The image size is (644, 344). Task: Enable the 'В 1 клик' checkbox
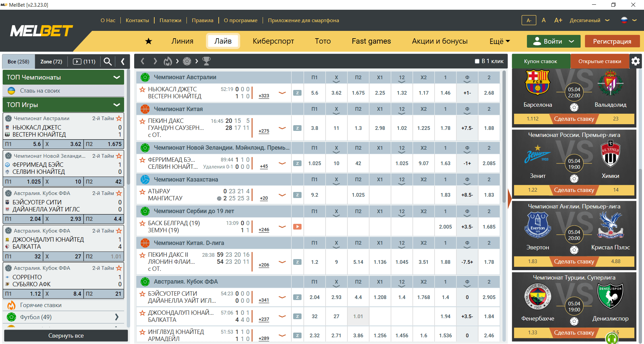point(477,61)
